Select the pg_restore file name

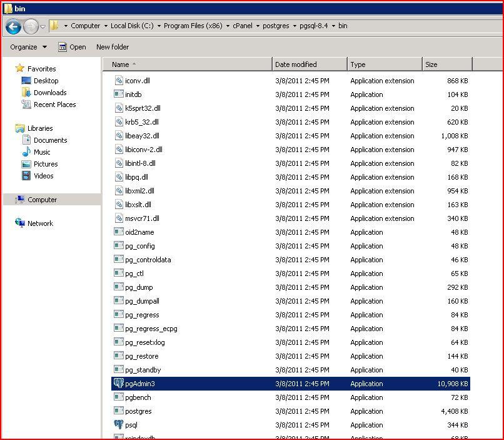point(142,356)
